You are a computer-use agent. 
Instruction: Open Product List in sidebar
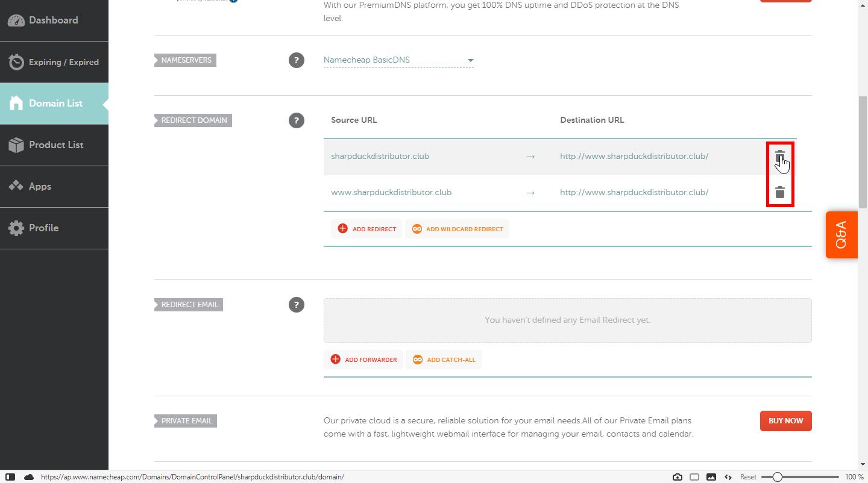(x=54, y=145)
